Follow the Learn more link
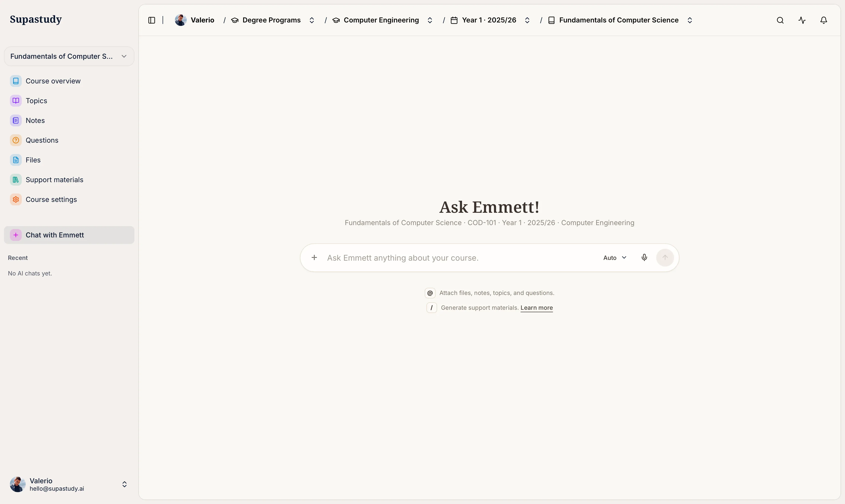 536,308
